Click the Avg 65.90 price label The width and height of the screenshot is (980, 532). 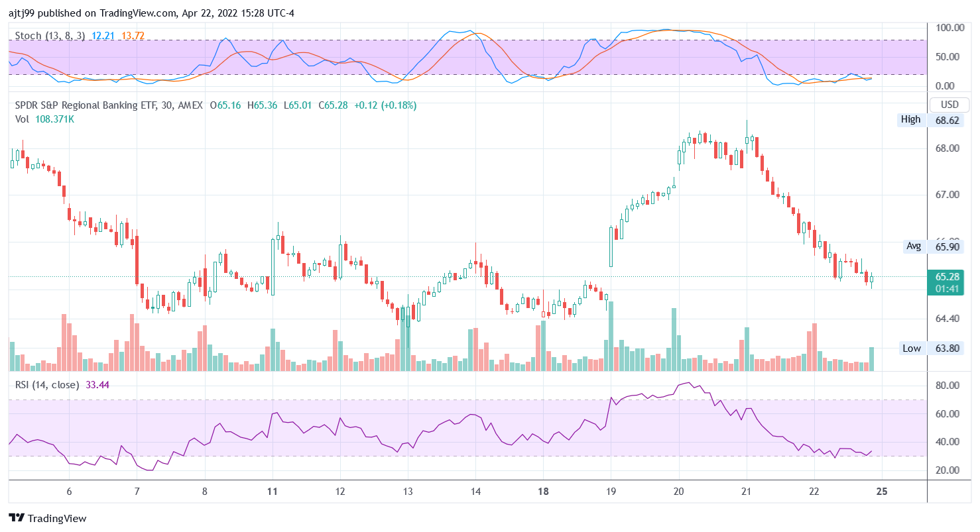934,246
